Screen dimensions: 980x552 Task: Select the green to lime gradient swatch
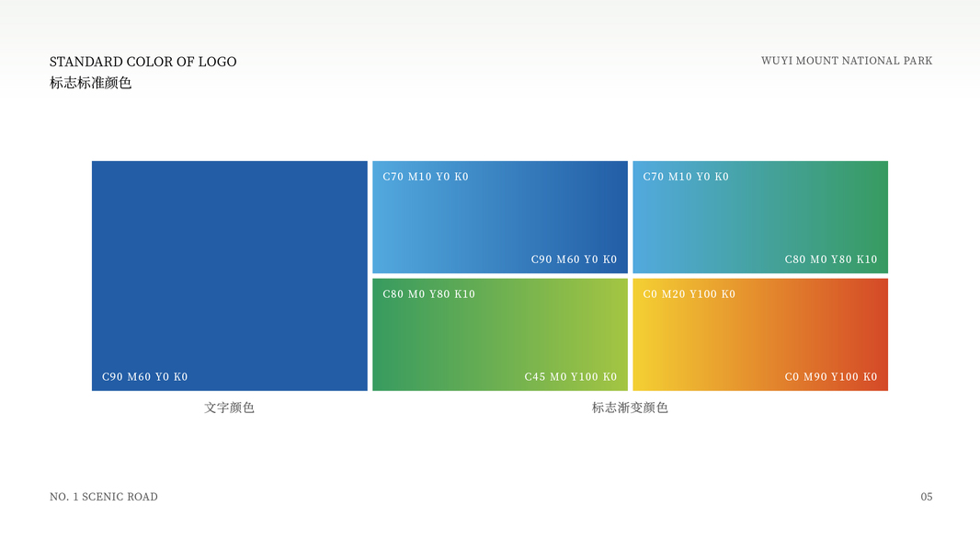(500, 335)
